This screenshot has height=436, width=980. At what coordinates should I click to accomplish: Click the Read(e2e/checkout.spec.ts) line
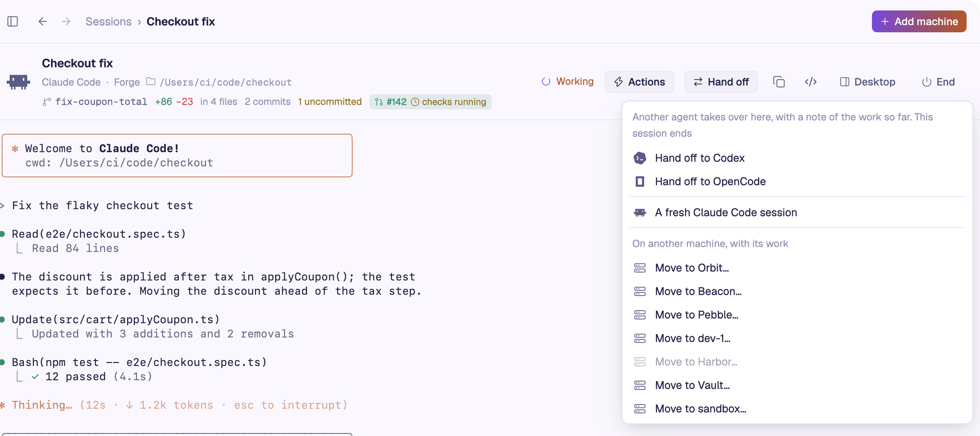click(x=99, y=234)
